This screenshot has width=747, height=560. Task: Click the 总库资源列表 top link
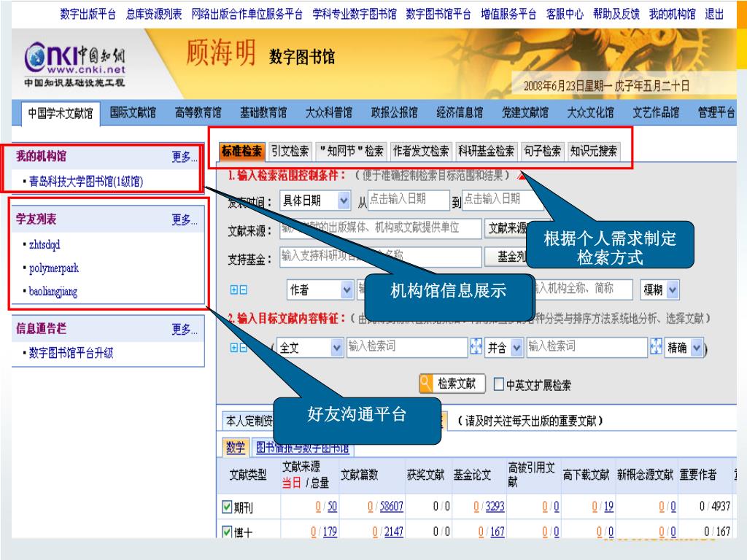pos(154,15)
